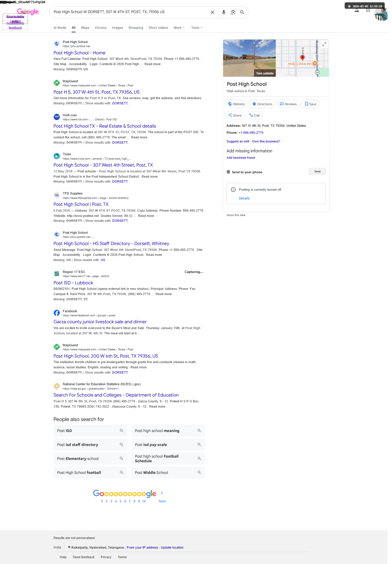Viewport: 392px width, 564px height.
Task: Switch to Images tab
Action: (117, 28)
